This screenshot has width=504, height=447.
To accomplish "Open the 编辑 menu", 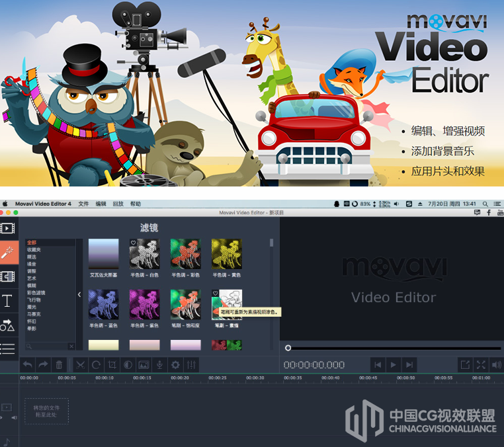I will [x=101, y=204].
